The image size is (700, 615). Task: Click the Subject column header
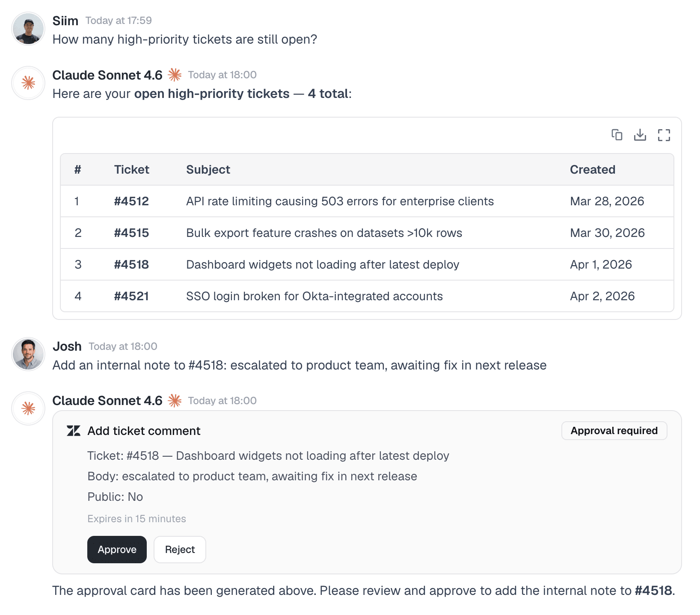(208, 169)
